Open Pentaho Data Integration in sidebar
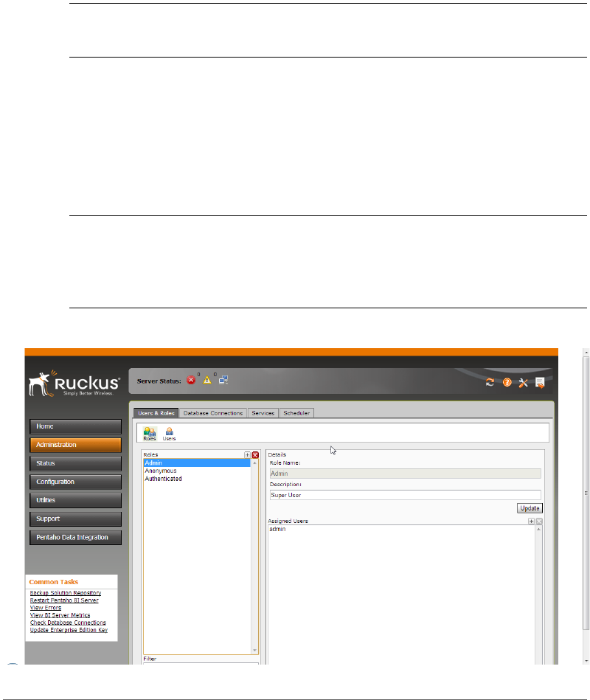This screenshot has height=700, width=590. point(75,538)
